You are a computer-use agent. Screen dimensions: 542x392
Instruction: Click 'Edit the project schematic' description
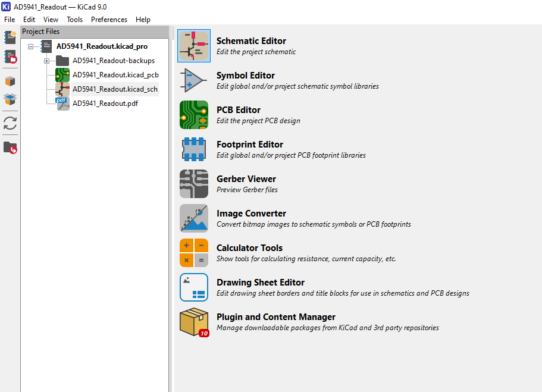pos(256,52)
